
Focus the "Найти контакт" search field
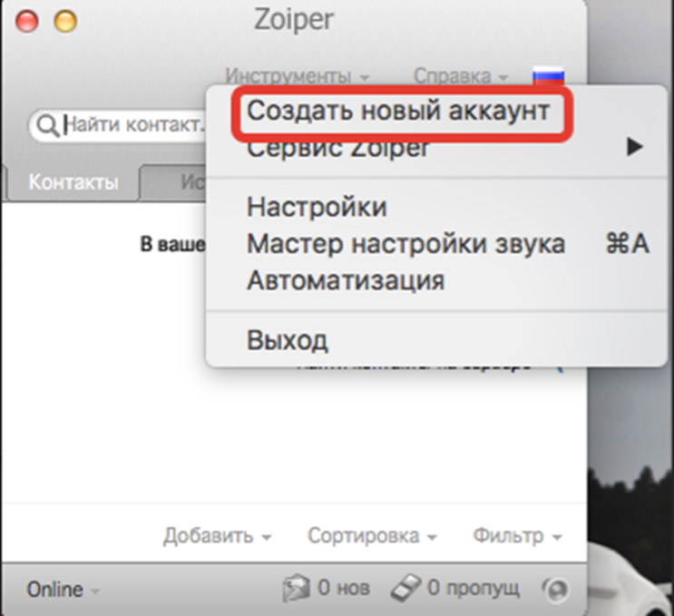coord(118,125)
